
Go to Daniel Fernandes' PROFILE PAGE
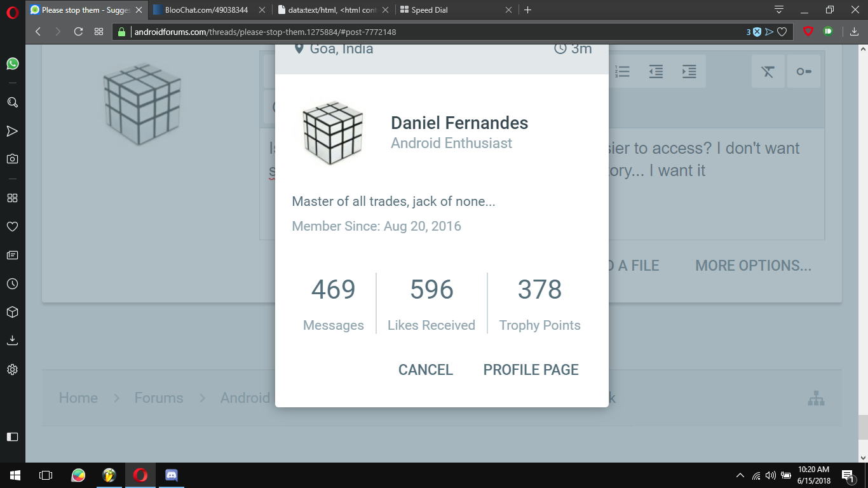coord(531,370)
